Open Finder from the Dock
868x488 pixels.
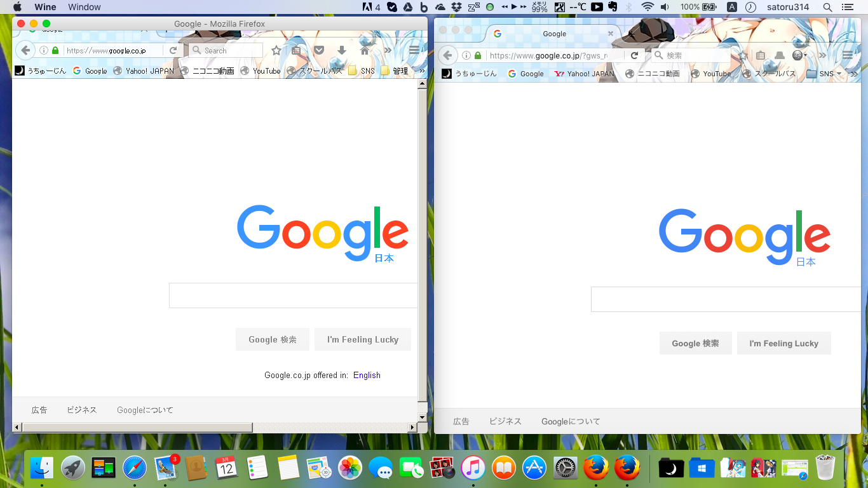click(42, 469)
